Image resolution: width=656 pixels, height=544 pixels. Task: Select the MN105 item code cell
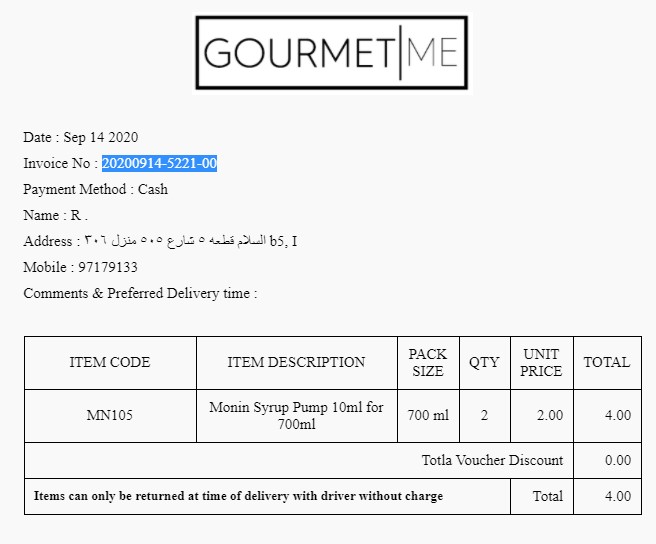pos(110,415)
